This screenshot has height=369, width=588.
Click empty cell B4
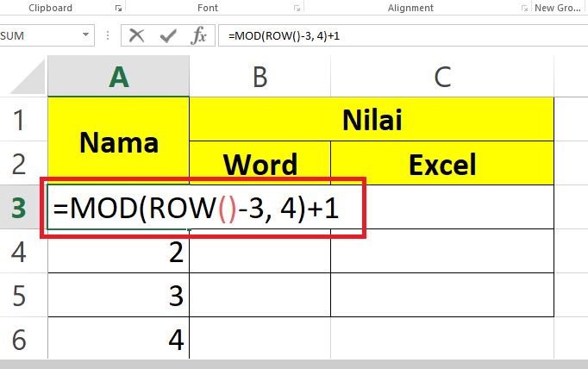pyautogui.click(x=260, y=251)
